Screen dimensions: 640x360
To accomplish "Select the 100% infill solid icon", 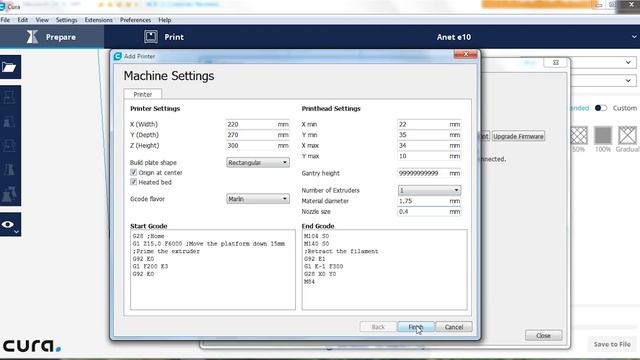I will point(603,136).
